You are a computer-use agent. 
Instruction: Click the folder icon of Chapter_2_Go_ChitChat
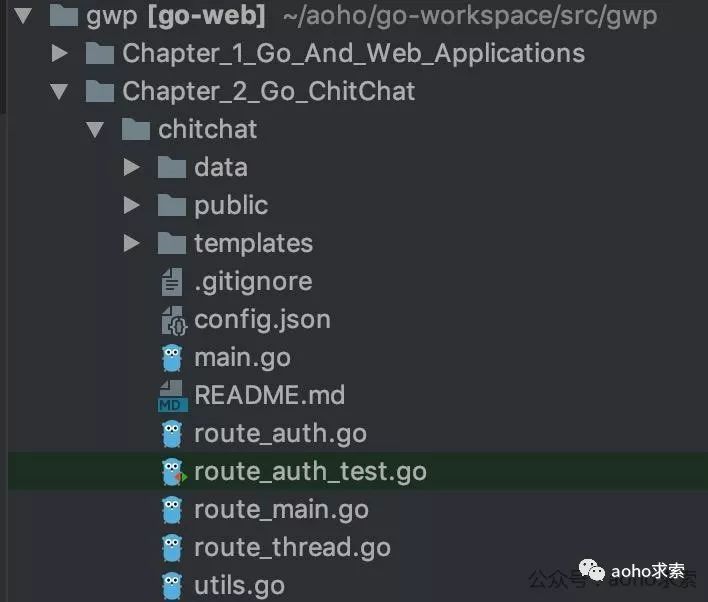(x=100, y=92)
